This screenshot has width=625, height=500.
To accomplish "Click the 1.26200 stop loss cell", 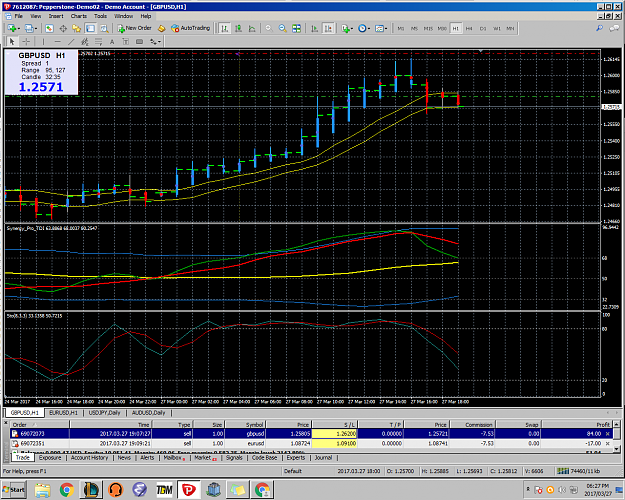I will [334, 433].
